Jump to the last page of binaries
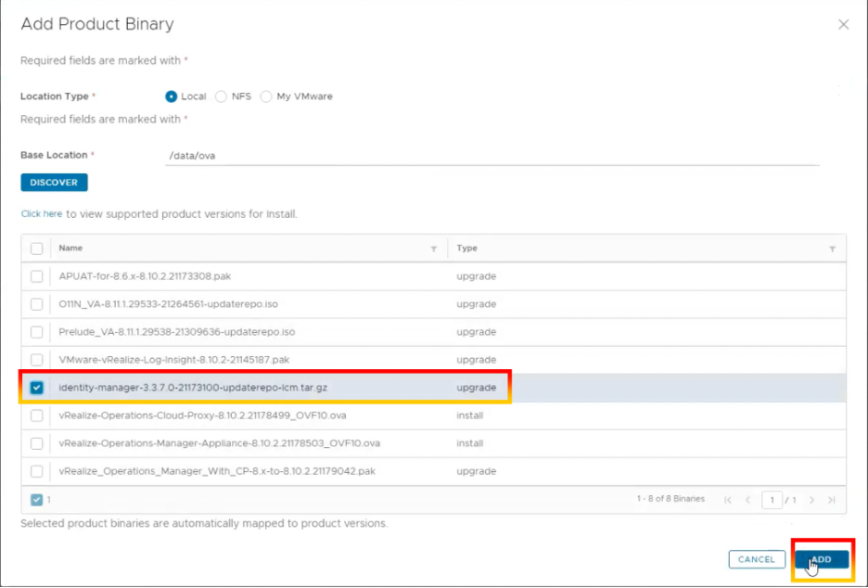Image resolution: width=868 pixels, height=588 pixels. pos(832,500)
